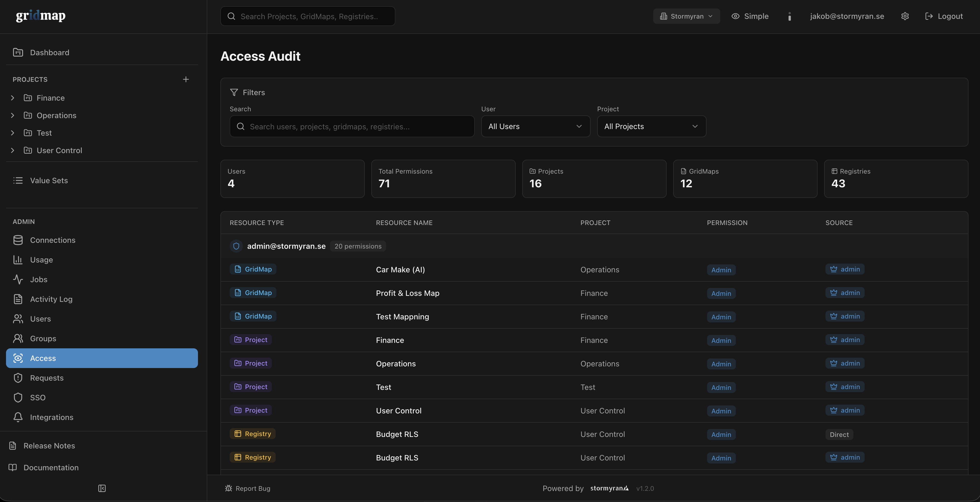The height and width of the screenshot is (502, 980).
Task: Click Project tag in Finance row
Action: (x=251, y=340)
